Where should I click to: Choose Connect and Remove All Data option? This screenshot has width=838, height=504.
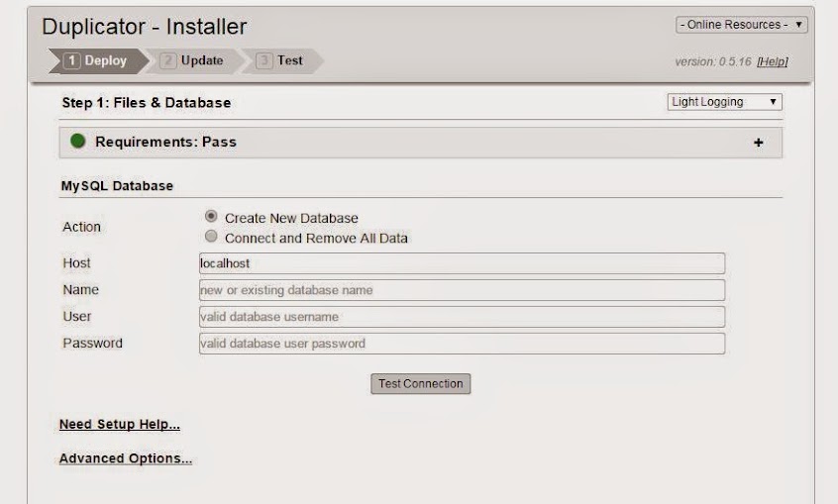tap(211, 237)
